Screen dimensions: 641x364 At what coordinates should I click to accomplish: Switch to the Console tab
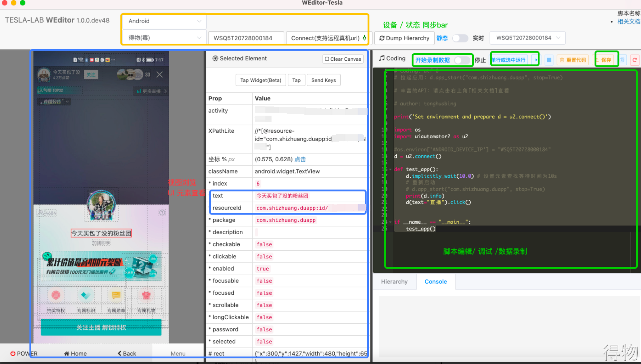[436, 282]
